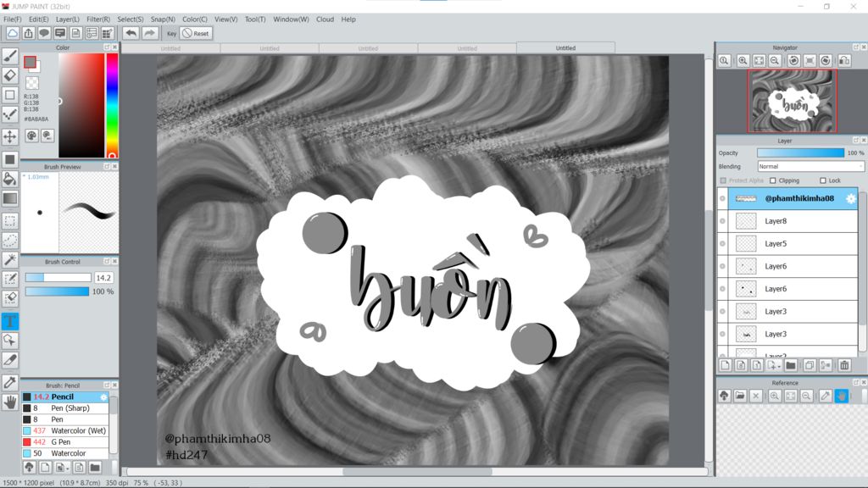Open the Layer(L) menu
The height and width of the screenshot is (488, 868).
coord(68,19)
